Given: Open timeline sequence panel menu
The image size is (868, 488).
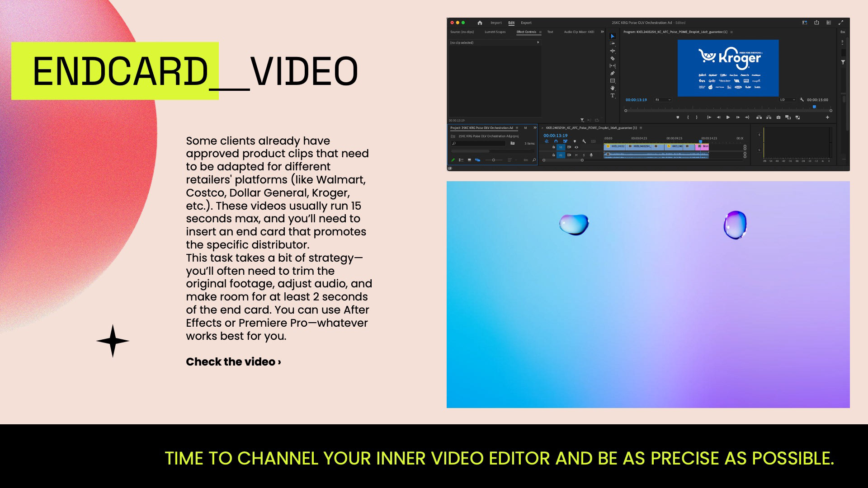Looking at the screenshot, I should (641, 128).
